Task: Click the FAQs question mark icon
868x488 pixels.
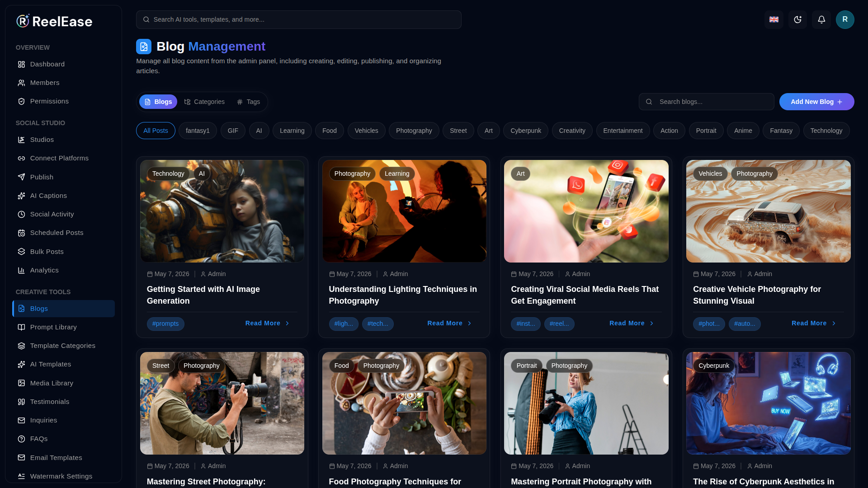Action: [21, 439]
